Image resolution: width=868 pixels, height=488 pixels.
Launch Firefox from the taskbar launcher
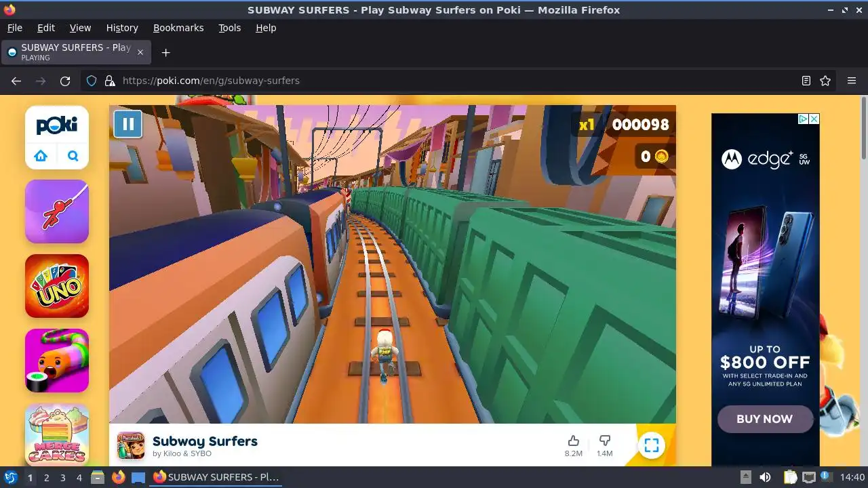(118, 477)
